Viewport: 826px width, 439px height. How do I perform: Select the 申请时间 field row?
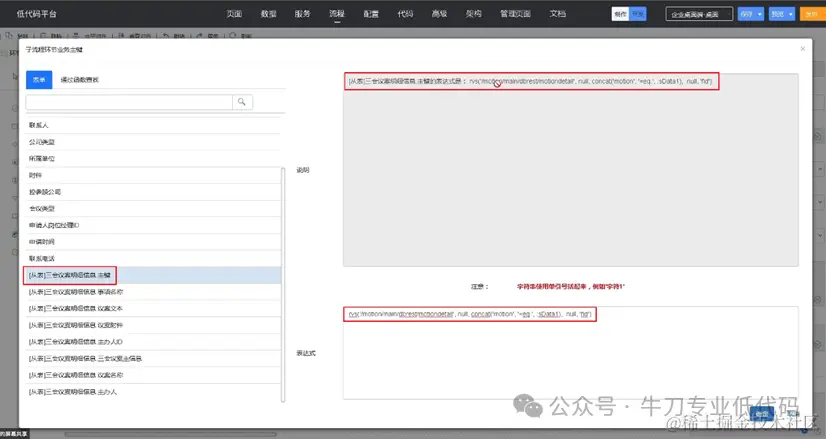153,242
